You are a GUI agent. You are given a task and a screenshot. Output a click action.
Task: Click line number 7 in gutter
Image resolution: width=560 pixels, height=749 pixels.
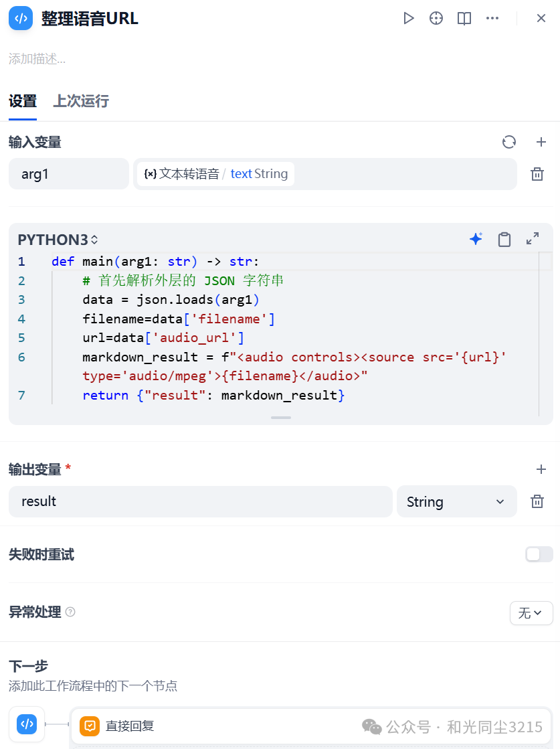pyautogui.click(x=21, y=396)
